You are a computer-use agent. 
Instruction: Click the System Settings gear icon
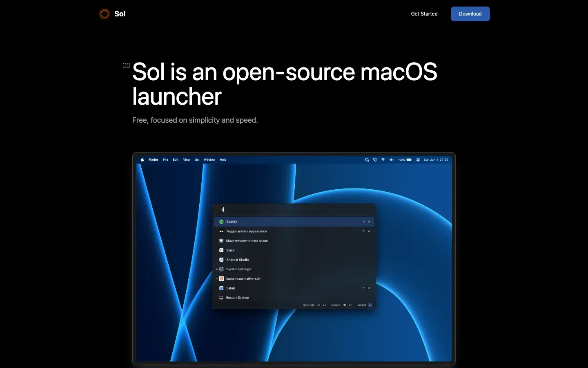(221, 269)
